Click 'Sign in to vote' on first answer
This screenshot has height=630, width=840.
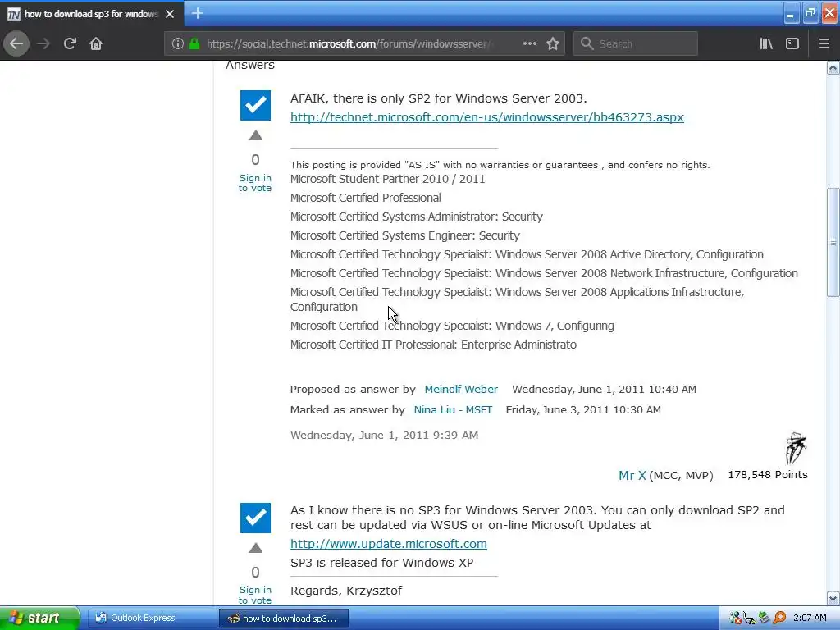255,183
